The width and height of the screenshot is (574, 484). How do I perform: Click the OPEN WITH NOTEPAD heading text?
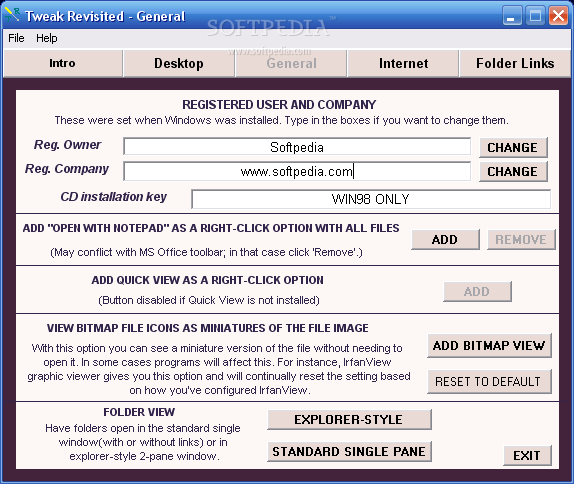coord(211,228)
